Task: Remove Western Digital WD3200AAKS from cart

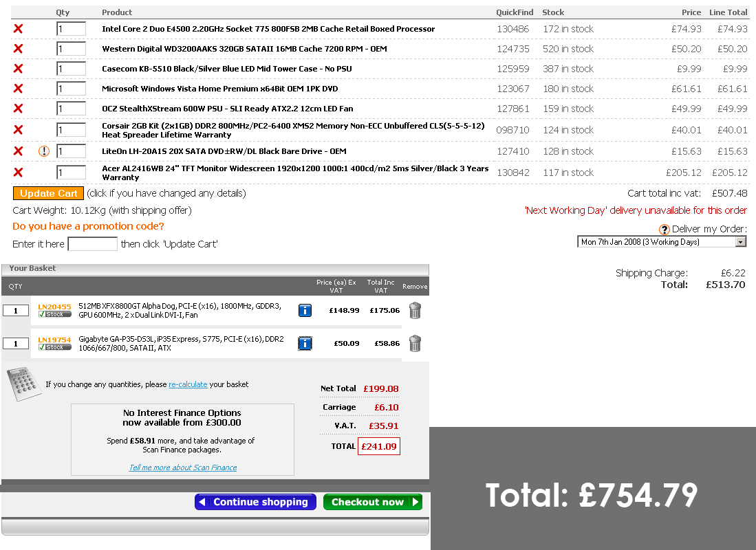Action: point(18,49)
